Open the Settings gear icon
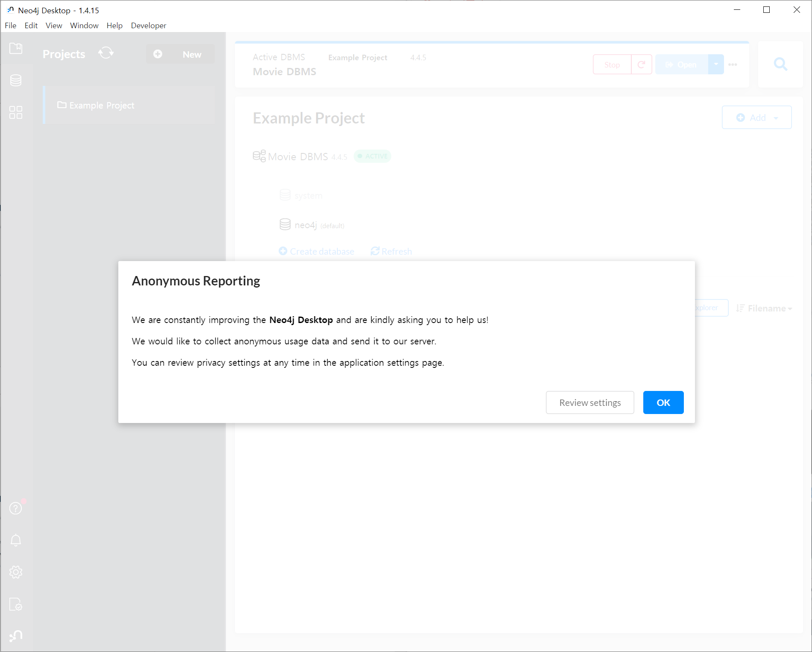The width and height of the screenshot is (812, 652). click(x=16, y=572)
